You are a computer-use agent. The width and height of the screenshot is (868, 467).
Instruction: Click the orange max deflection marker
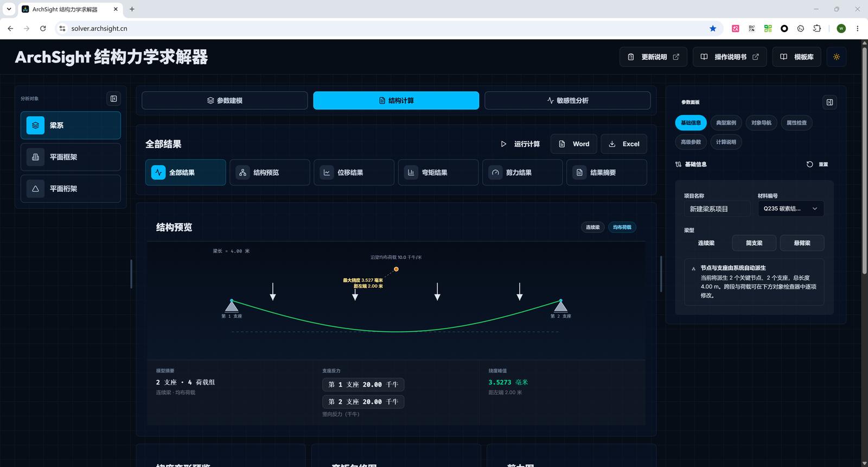pos(396,269)
